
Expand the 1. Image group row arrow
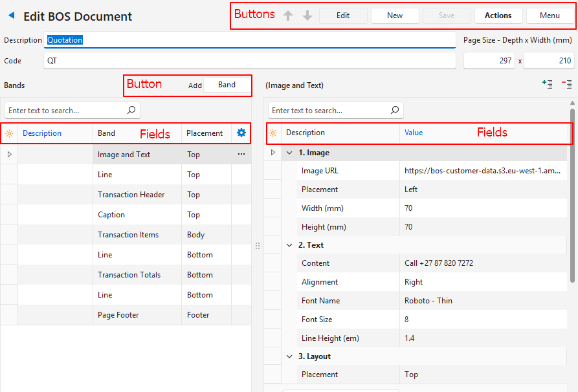272,153
